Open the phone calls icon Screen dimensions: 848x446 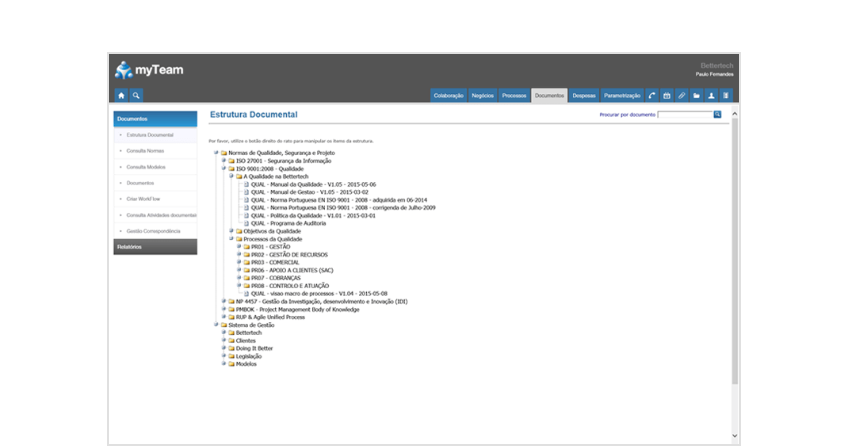[x=652, y=96]
